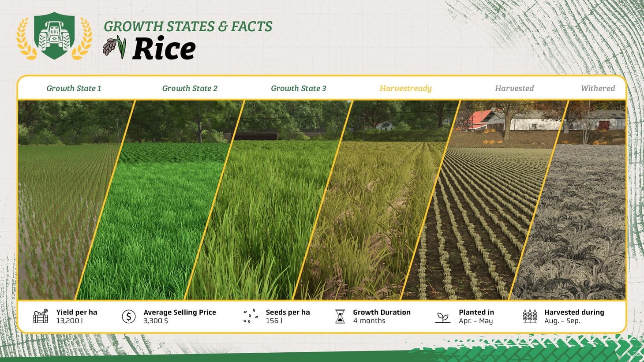This screenshot has height=362, width=644.
Task: Enable the Growth State 3 view
Action: click(299, 88)
